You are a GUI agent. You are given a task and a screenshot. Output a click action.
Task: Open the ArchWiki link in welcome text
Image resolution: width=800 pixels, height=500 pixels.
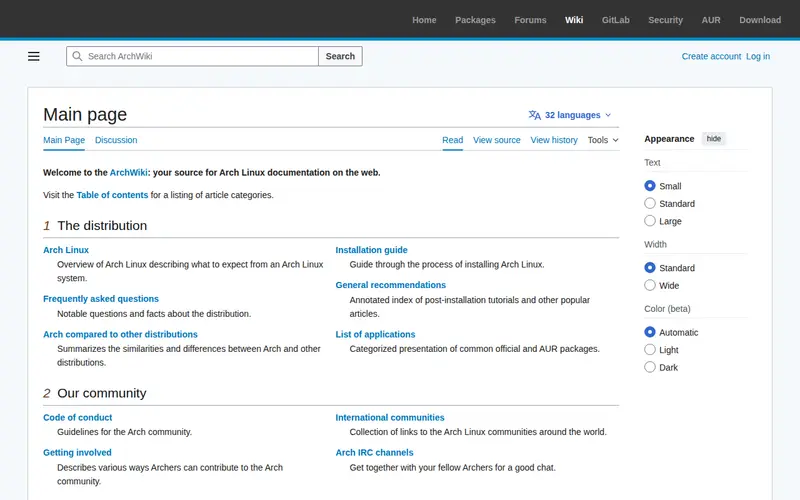(129, 172)
